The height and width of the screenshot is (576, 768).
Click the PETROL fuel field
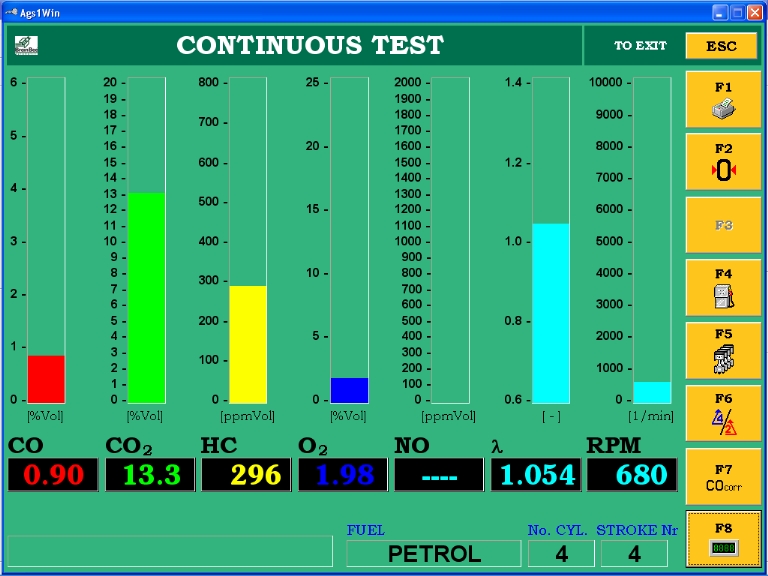click(433, 553)
